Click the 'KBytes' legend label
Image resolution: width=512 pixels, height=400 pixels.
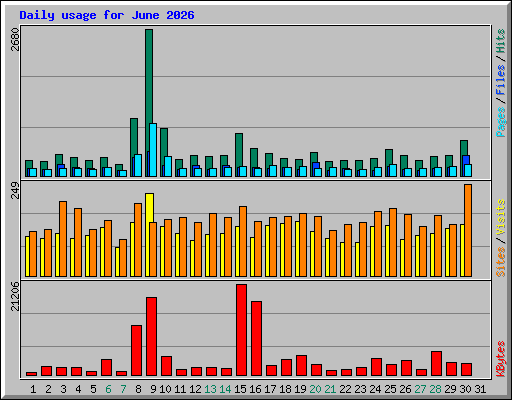coord(501,359)
